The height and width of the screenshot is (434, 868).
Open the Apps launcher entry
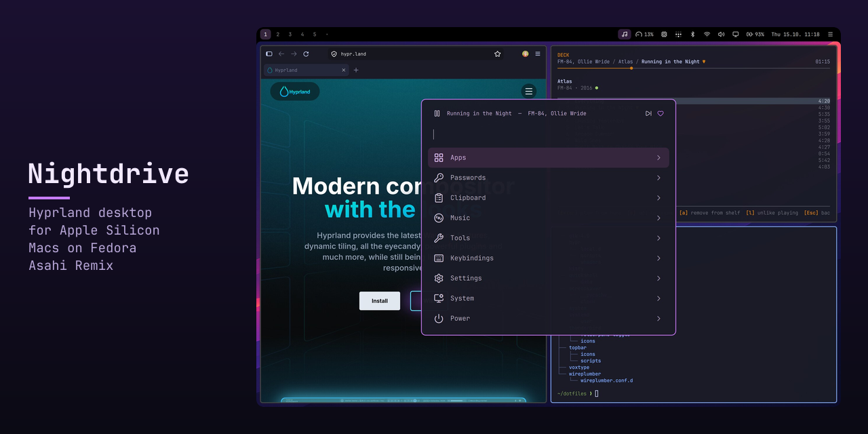(549, 157)
